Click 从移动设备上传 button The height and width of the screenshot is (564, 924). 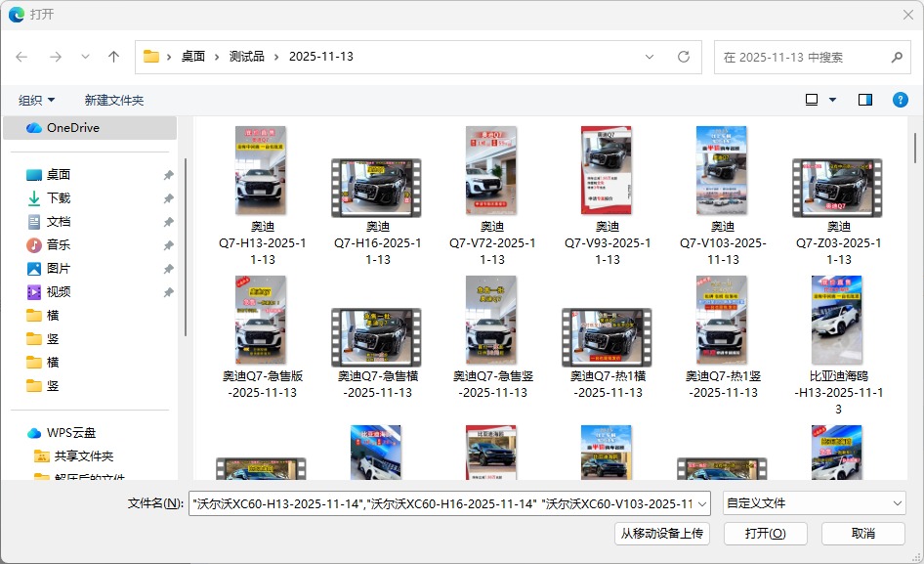pos(662,534)
